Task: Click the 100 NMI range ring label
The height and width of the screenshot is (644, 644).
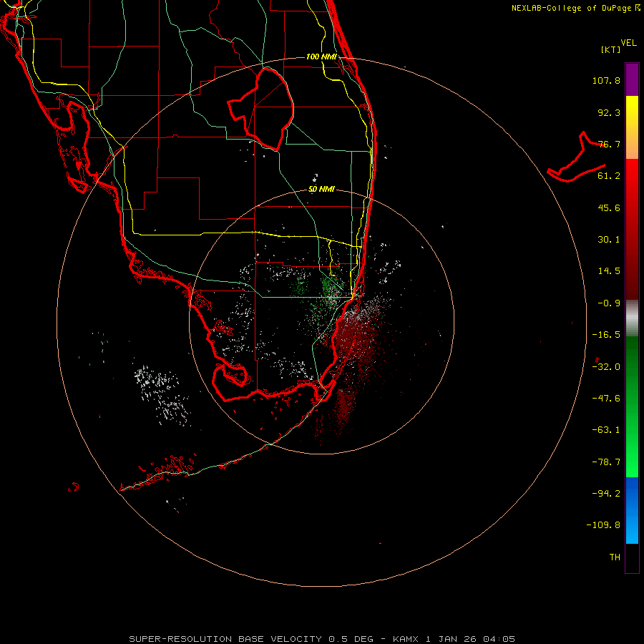Action: click(321, 57)
